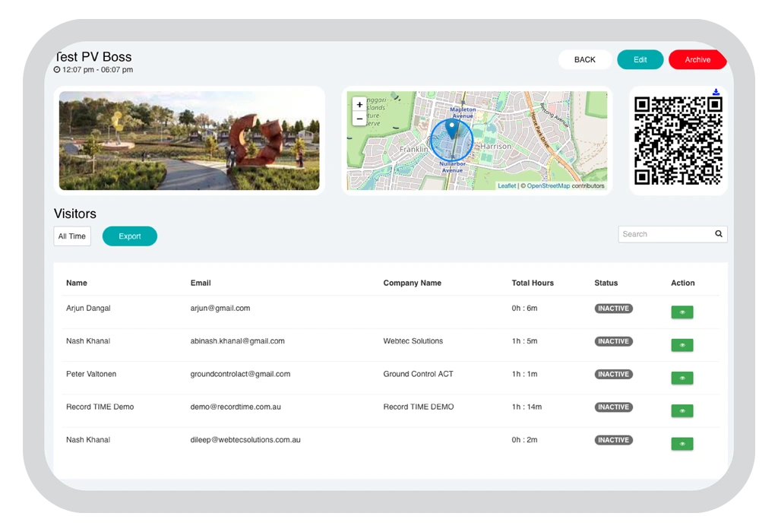Open the Leaflet attribution link
Viewport: 778px width, 532px height.
click(x=506, y=186)
